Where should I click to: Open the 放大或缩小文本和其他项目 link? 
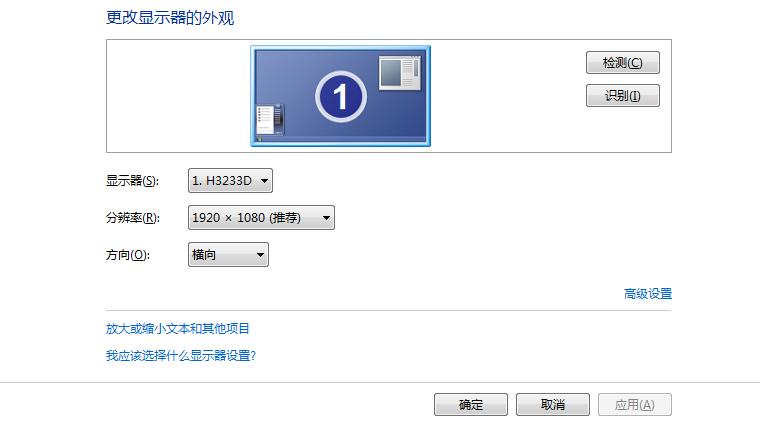tap(177, 328)
